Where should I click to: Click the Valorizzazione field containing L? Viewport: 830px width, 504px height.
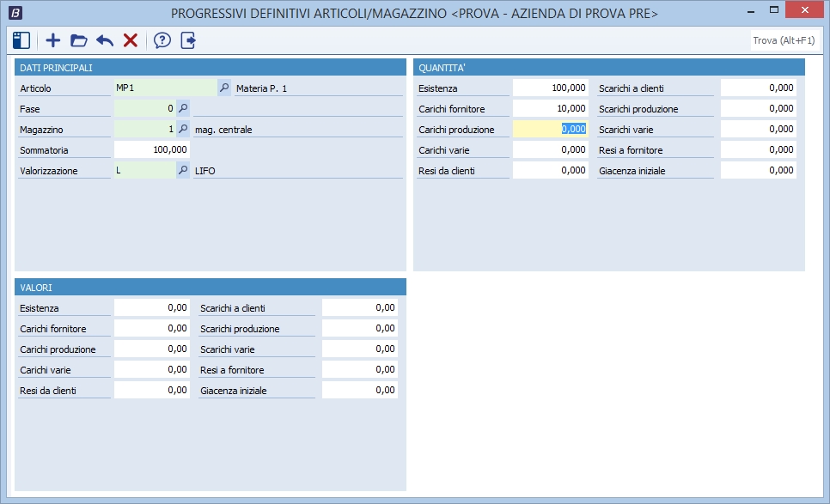[144, 170]
